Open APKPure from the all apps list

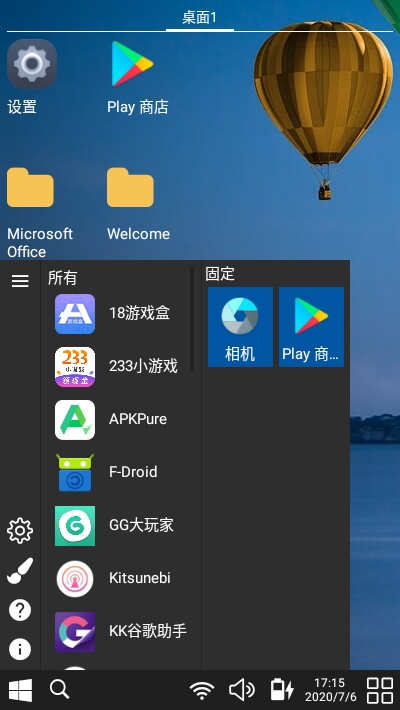pyautogui.click(x=120, y=420)
